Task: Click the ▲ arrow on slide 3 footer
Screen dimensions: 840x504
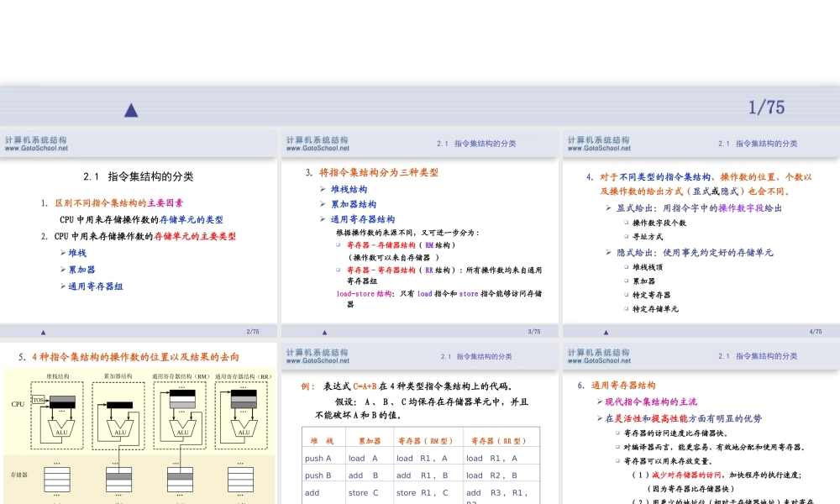Action: click(325, 331)
